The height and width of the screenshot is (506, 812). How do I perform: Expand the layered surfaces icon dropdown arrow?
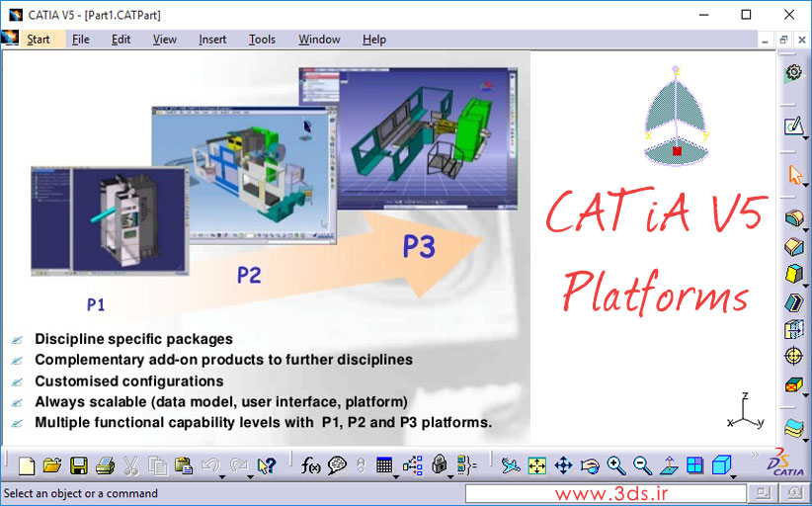[x=805, y=441]
